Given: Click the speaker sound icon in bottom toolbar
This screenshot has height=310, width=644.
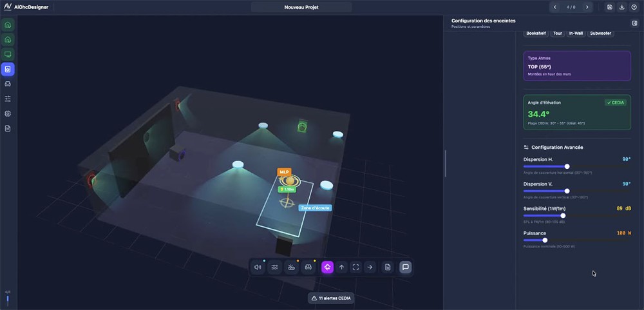Looking at the screenshot, I should click(258, 267).
